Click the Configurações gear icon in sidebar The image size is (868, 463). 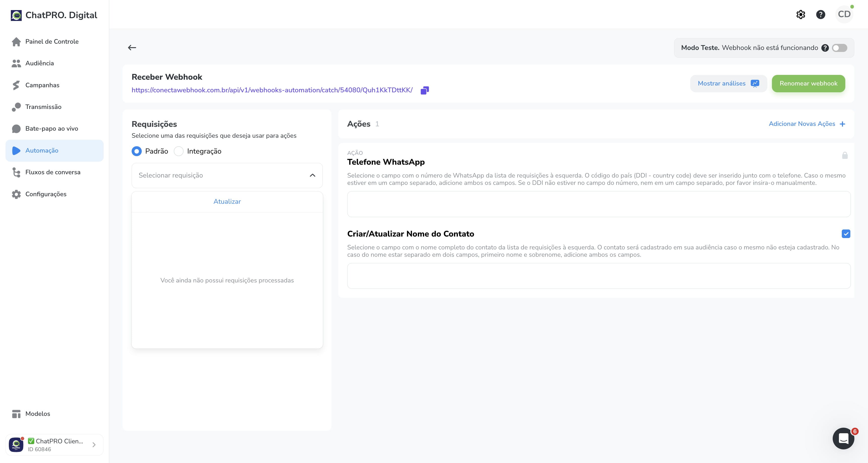[x=16, y=194]
